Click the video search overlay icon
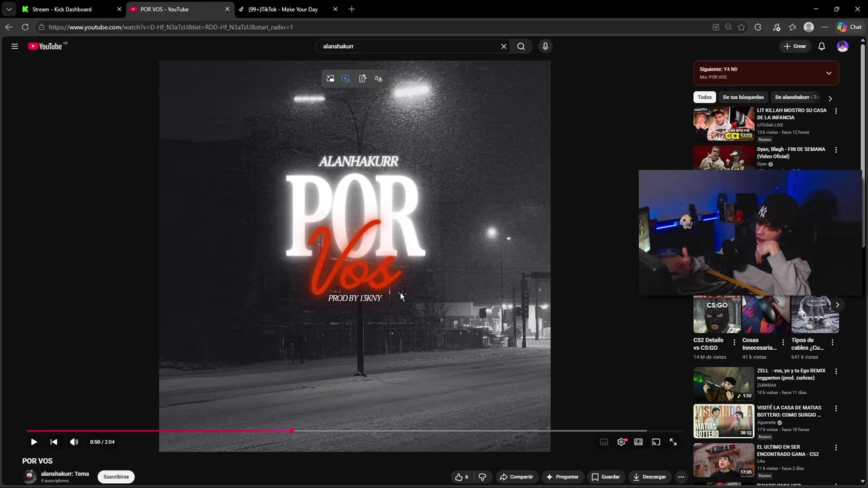 click(x=346, y=79)
